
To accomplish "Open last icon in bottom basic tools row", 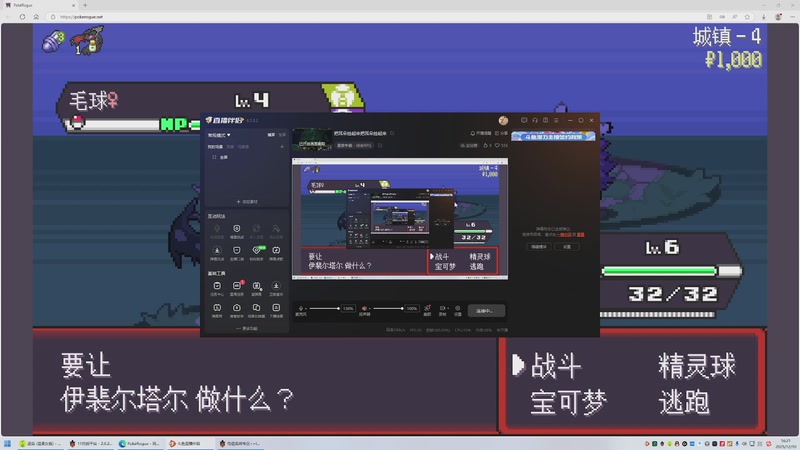I will [276, 310].
